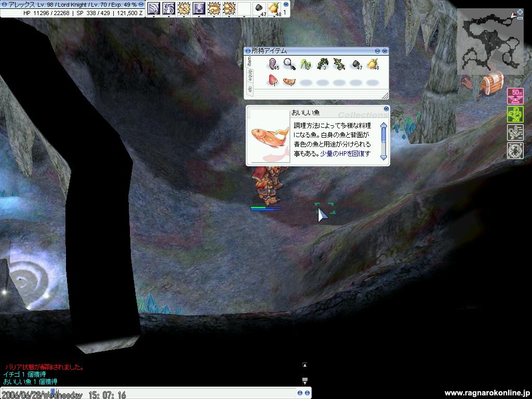Expand the dropdown arrow under first hotkey skill
Image resolution: width=532 pixels, height=399 pixels.
154,17
